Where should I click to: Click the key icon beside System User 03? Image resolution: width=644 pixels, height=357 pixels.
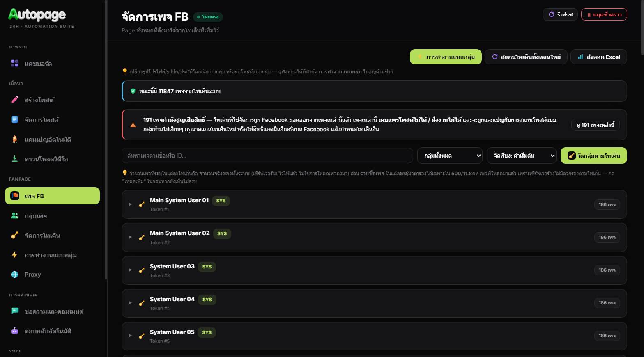click(x=142, y=270)
